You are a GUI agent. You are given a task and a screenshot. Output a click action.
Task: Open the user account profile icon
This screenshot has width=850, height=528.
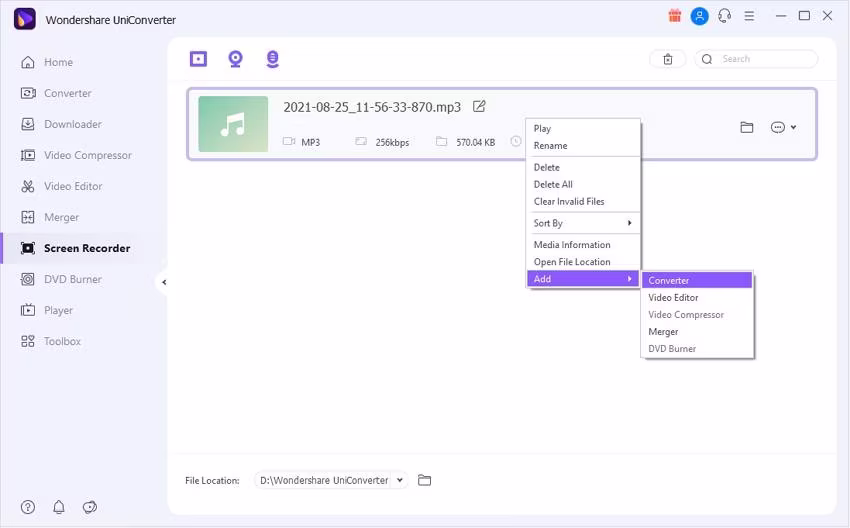[699, 16]
